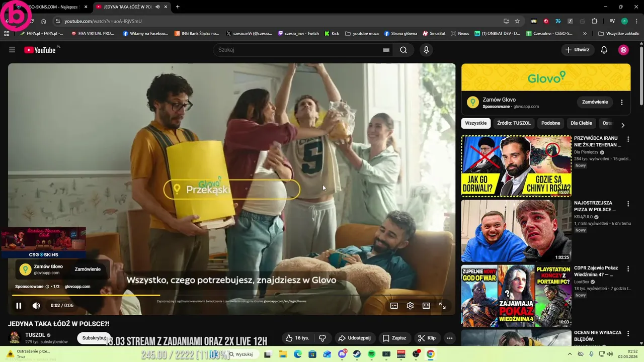Viewport: 644px width, 362px height.
Task: Open options for the Zamów Glovo sidebar ad
Action: pyautogui.click(x=622, y=102)
